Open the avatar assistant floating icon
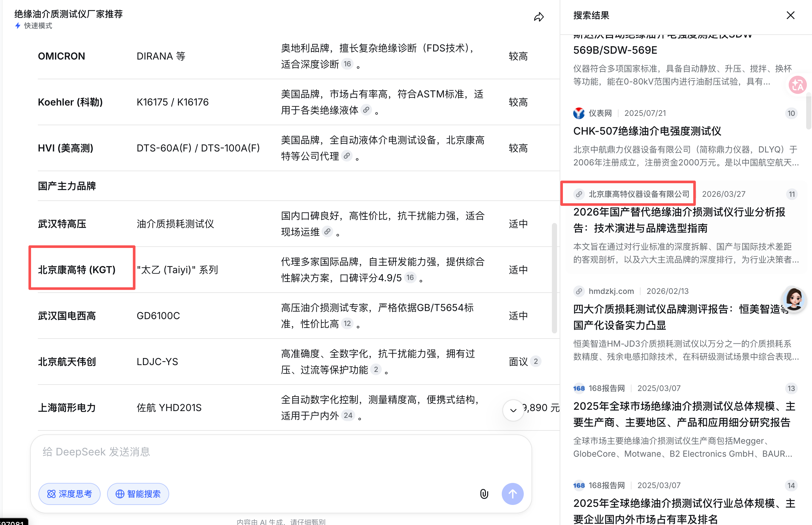 [x=794, y=299]
